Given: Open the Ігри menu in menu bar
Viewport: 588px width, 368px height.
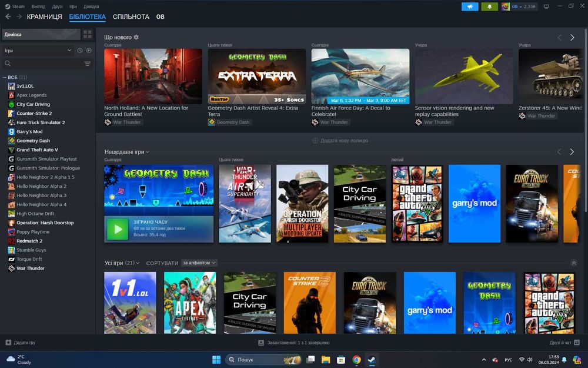Looking at the screenshot, I should [x=73, y=6].
